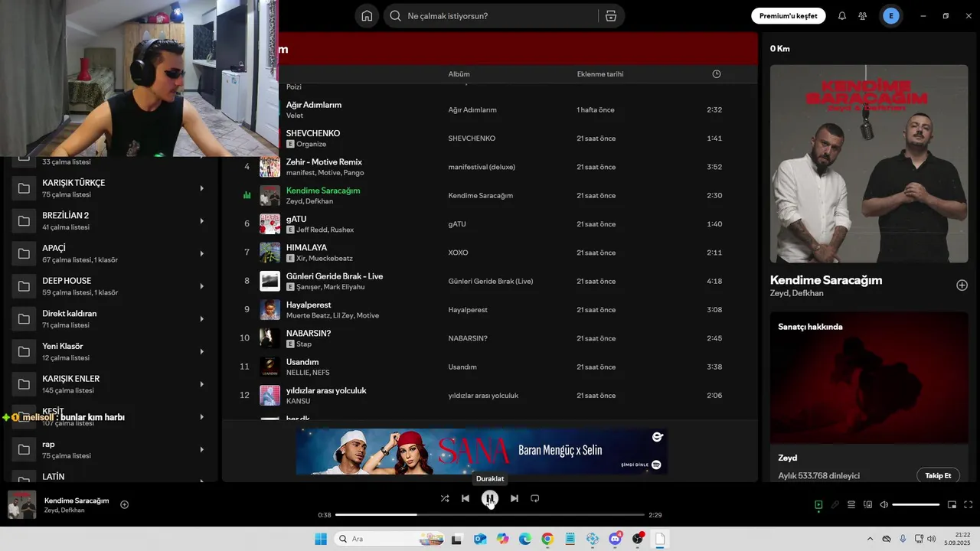Open the SHEVCHENKO album link

point(472,139)
